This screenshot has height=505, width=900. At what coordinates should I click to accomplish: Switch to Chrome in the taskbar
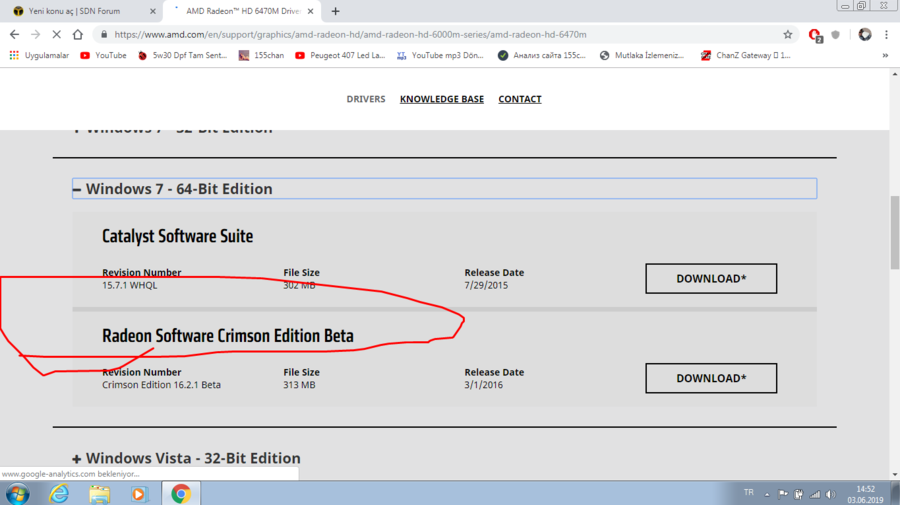pos(181,494)
